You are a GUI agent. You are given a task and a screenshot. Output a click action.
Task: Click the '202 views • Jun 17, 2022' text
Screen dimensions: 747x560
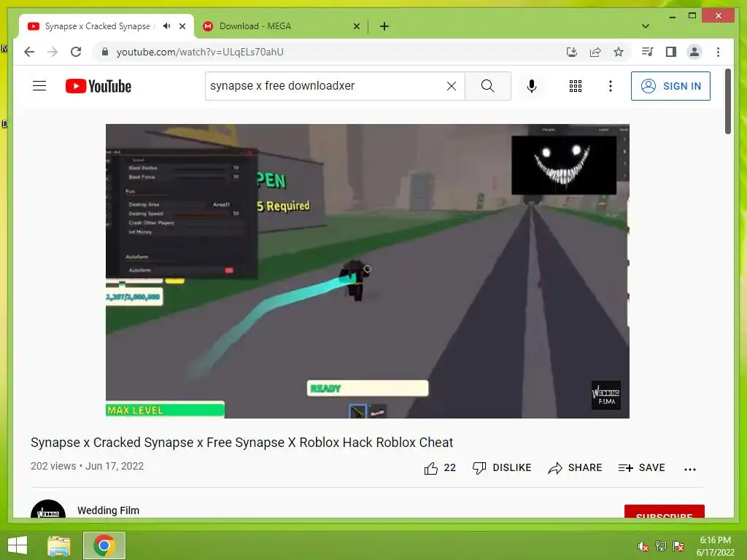88,466
